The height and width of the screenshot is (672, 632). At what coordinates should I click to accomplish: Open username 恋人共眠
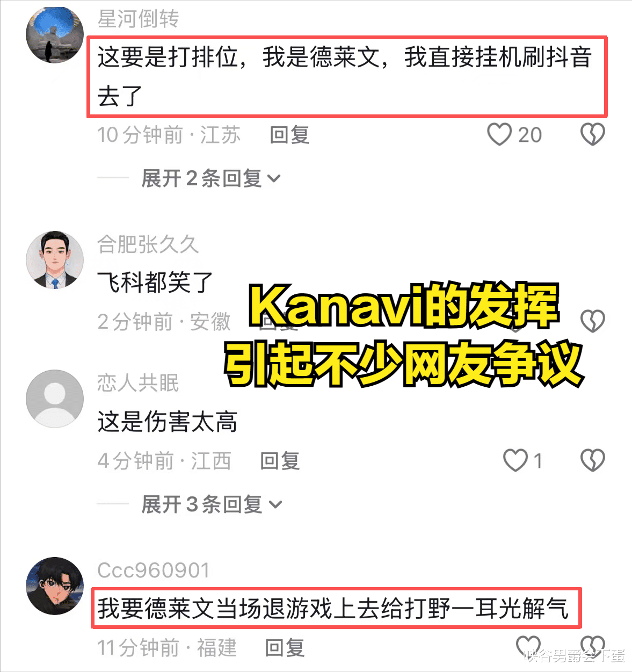pyautogui.click(x=138, y=383)
